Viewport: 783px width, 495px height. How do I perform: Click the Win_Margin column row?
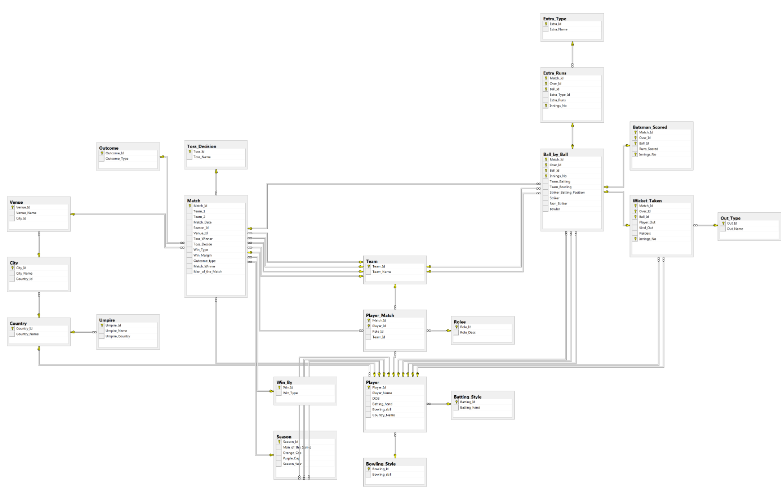click(x=216, y=255)
